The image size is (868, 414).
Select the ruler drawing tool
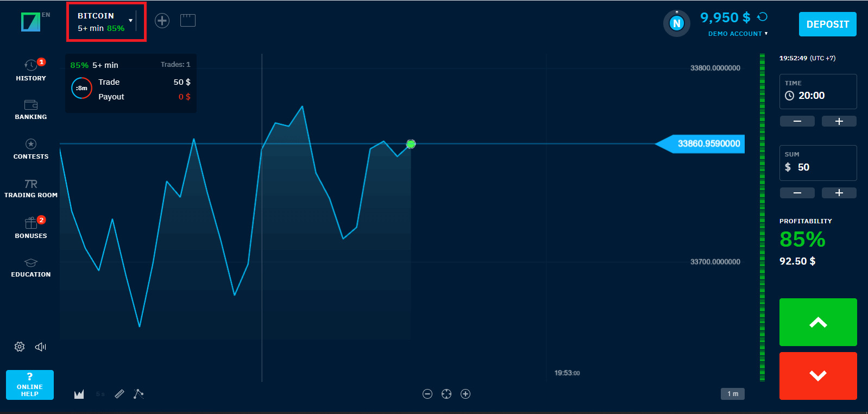pos(120,393)
